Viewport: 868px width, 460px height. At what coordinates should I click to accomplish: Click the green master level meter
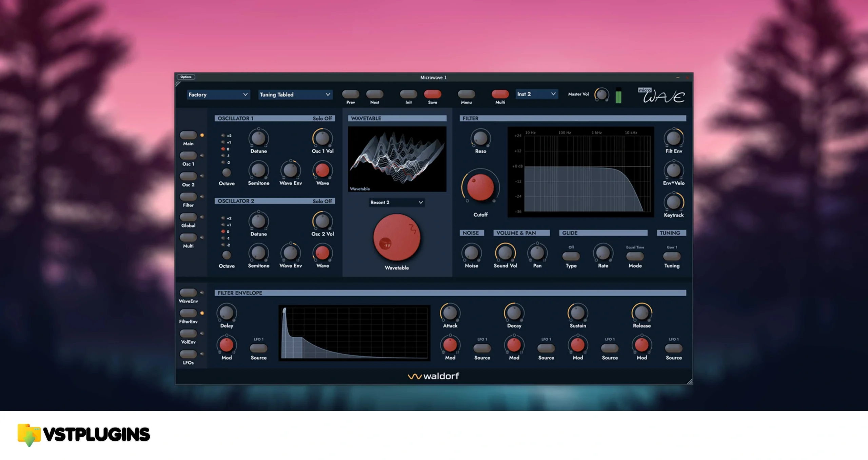pos(618,96)
